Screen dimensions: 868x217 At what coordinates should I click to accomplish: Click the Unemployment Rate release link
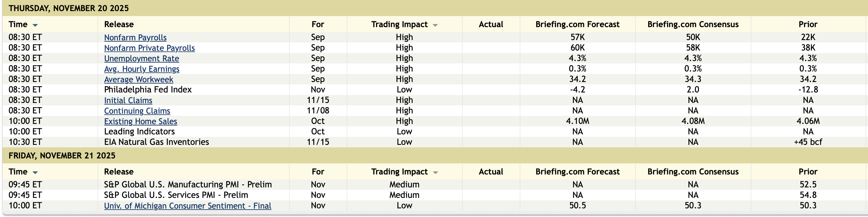click(x=142, y=58)
